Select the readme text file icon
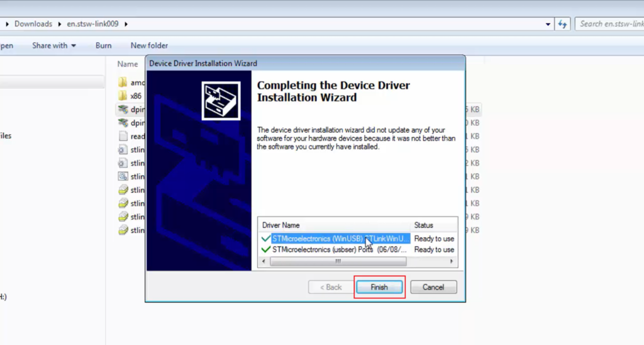 [123, 136]
